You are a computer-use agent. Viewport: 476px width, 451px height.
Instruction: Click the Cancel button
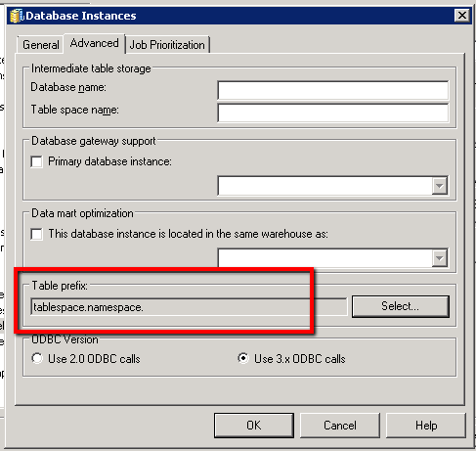tap(340, 426)
